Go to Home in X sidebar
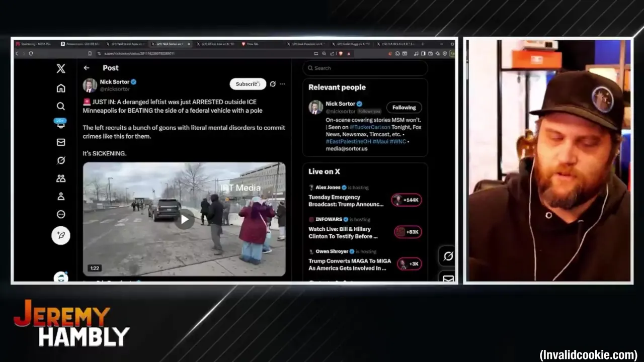Screen dimensions: 644x362 tap(61, 88)
